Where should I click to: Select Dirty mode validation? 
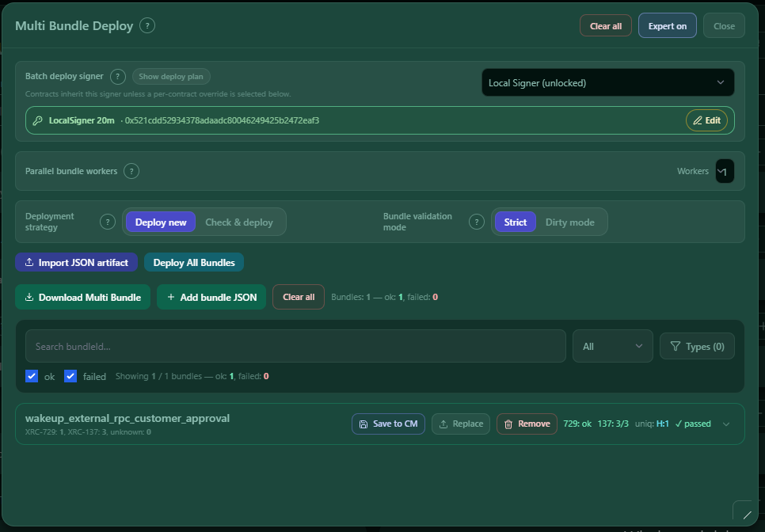[x=570, y=222]
